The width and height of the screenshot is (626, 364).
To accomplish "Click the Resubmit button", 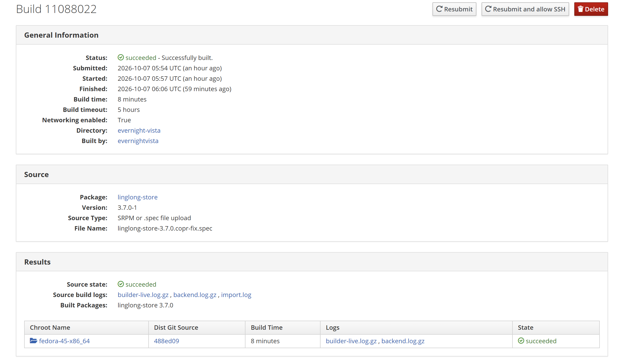I will (x=454, y=9).
